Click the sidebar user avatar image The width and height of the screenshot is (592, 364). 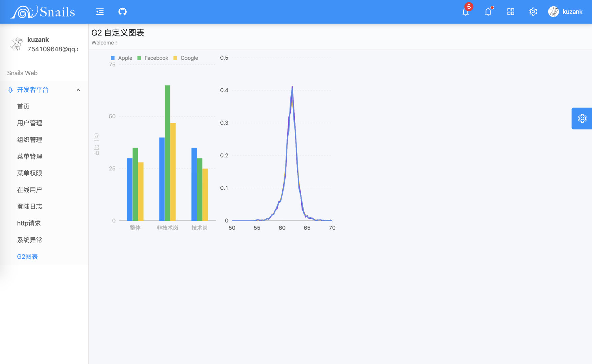click(x=16, y=44)
